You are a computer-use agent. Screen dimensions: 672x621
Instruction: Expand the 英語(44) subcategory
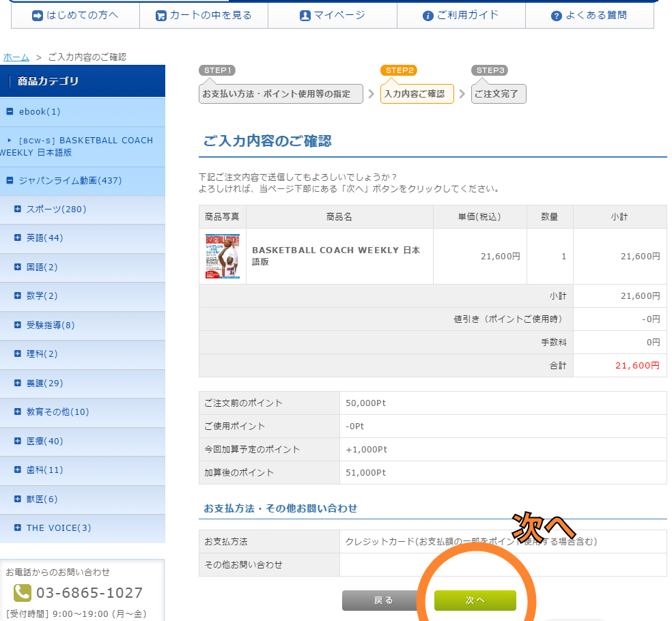pos(18,237)
